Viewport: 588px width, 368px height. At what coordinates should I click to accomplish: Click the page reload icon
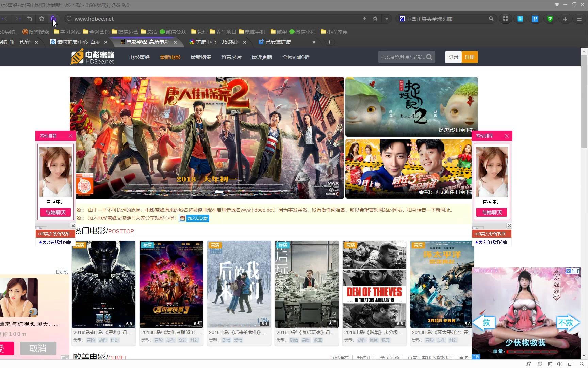point(53,19)
